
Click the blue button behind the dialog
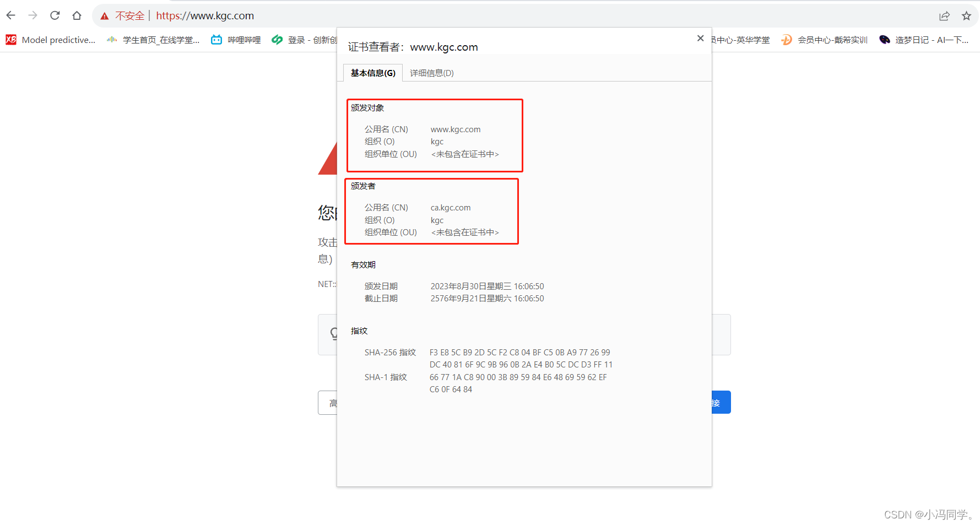coord(721,402)
